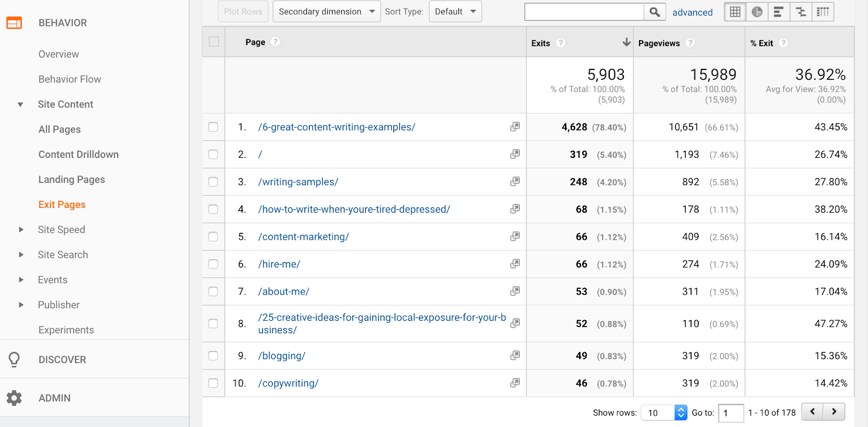
Task: Open the Behavior section icon
Action: (x=14, y=23)
